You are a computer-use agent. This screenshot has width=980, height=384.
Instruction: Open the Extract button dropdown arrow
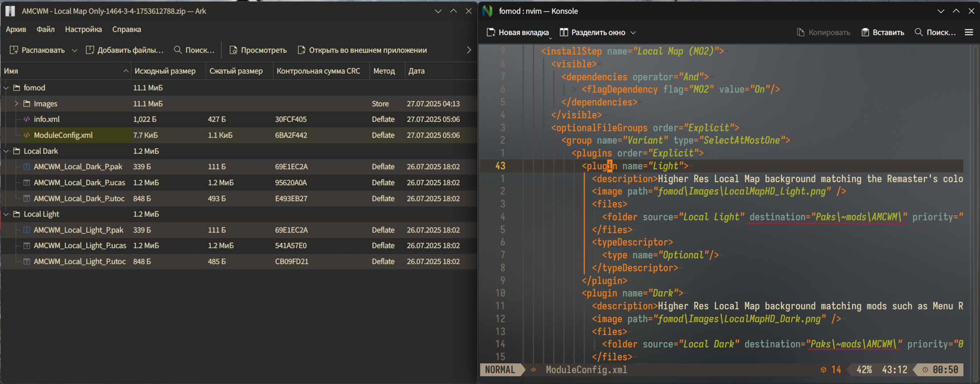74,50
